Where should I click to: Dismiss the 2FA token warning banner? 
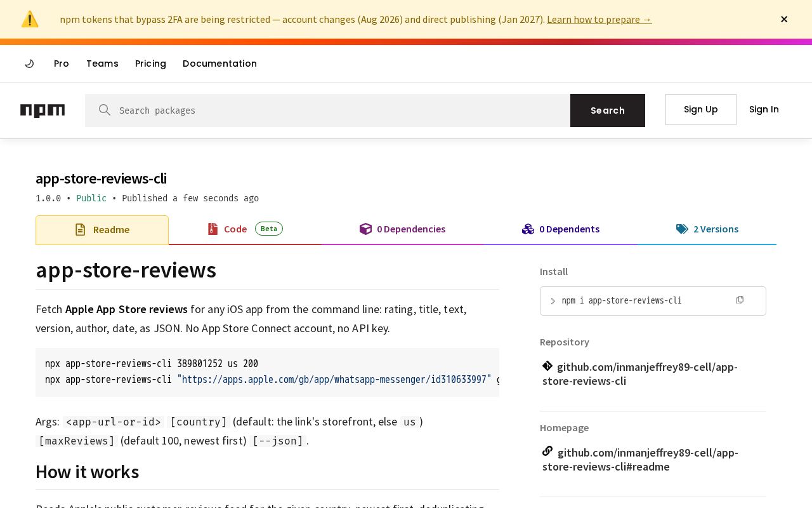[784, 19]
